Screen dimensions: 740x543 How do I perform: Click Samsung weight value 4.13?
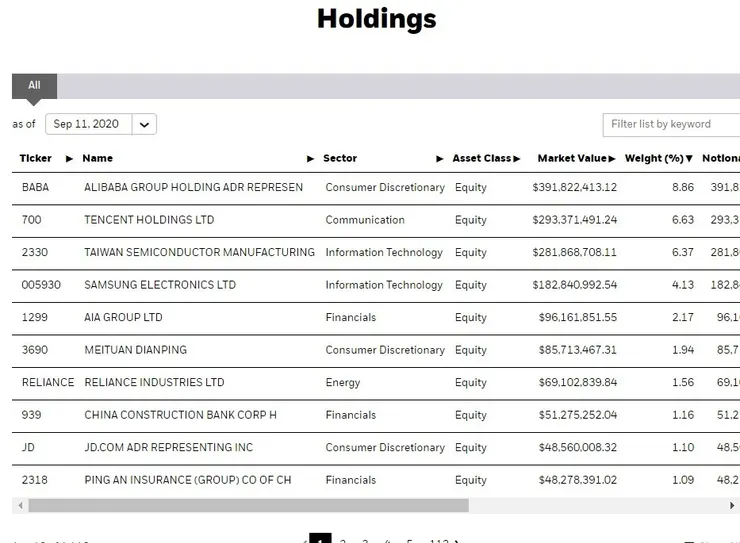click(683, 285)
